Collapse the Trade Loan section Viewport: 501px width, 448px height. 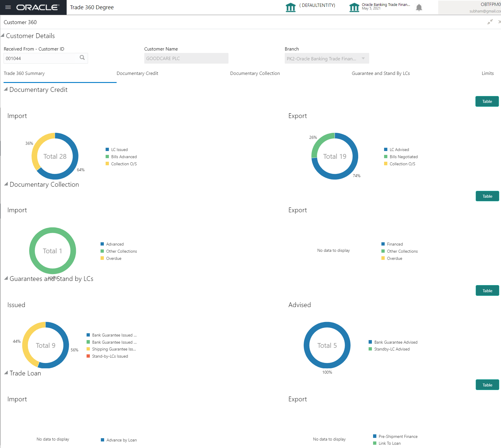click(6, 373)
